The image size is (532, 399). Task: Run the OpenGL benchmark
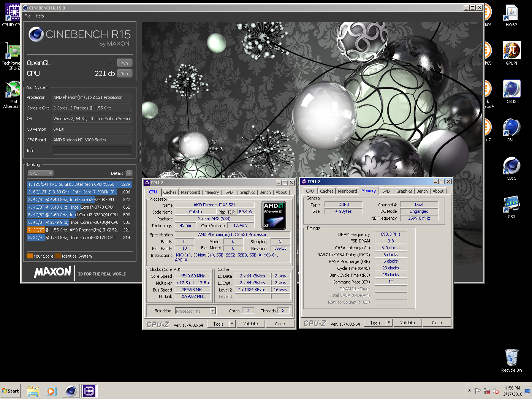(124, 63)
